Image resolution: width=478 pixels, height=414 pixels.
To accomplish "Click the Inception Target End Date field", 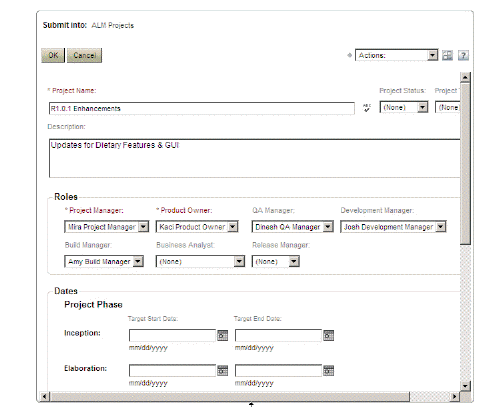I will click(x=278, y=335).
